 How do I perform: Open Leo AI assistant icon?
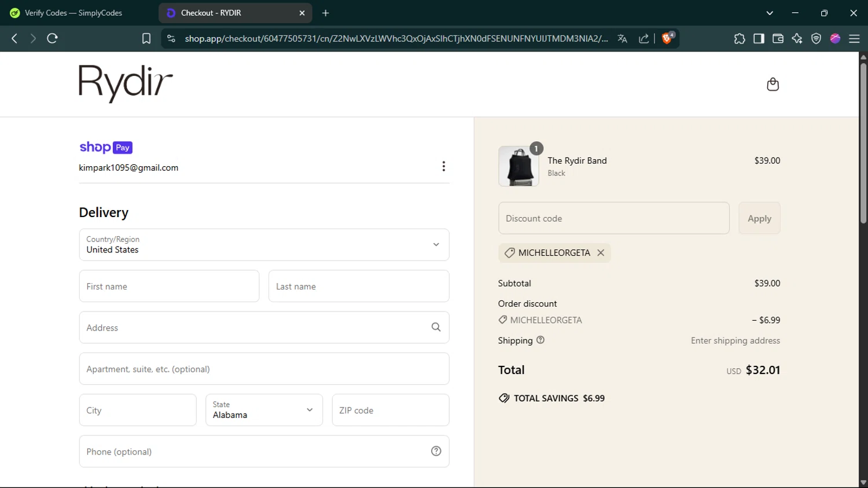(797, 38)
